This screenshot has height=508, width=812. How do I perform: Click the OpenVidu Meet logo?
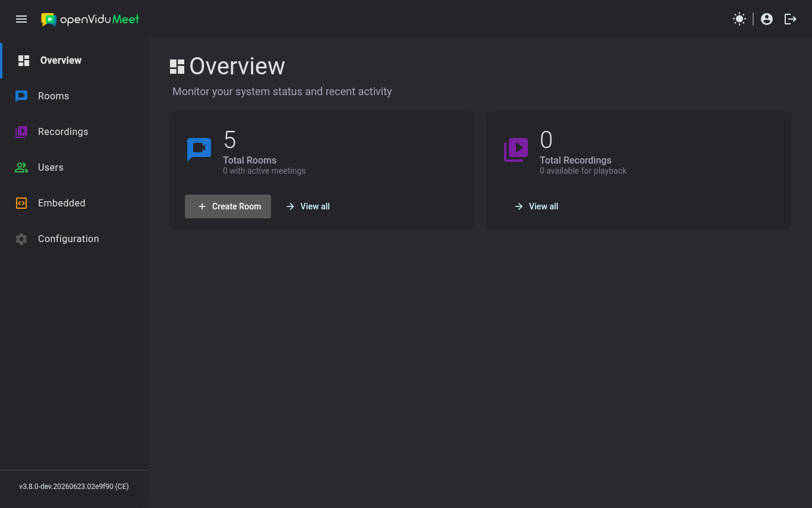[90, 19]
